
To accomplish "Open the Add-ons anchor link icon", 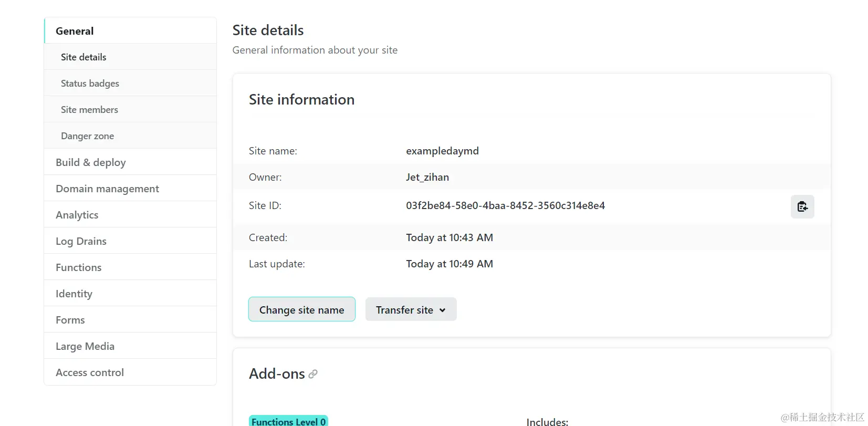I will pos(313,374).
